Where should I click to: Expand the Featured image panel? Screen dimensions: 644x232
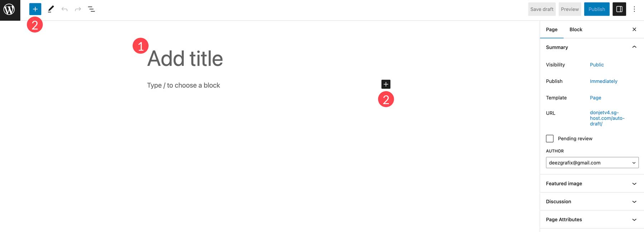point(592,184)
